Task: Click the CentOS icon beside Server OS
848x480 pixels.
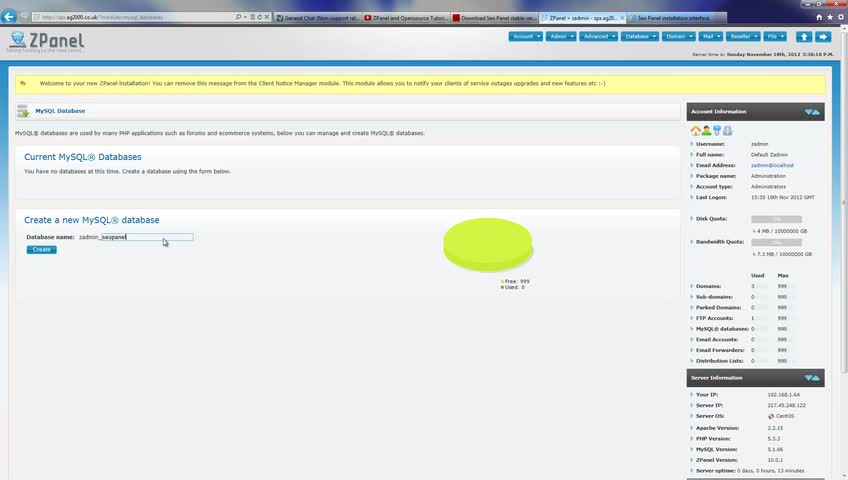Action: pyautogui.click(x=771, y=416)
